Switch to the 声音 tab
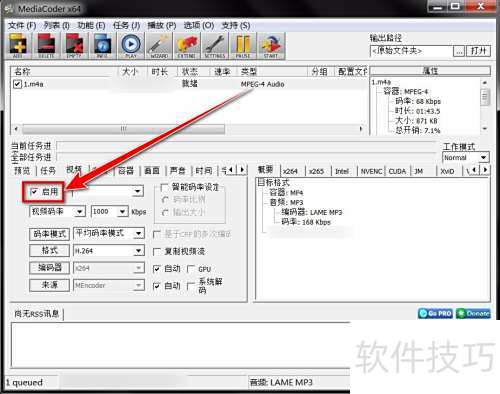 pyautogui.click(x=177, y=171)
